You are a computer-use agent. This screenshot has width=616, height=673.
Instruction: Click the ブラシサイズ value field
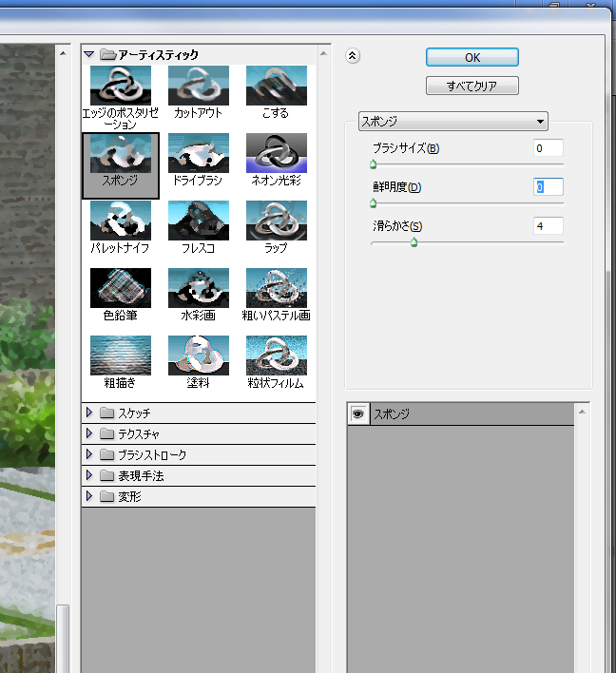click(549, 148)
